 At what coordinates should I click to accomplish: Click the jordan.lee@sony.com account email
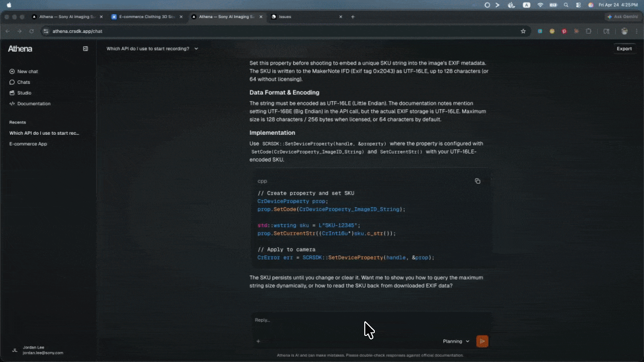(43, 353)
